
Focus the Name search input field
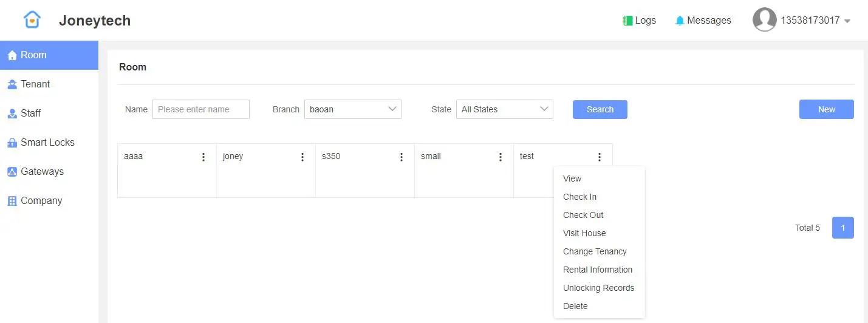[200, 109]
